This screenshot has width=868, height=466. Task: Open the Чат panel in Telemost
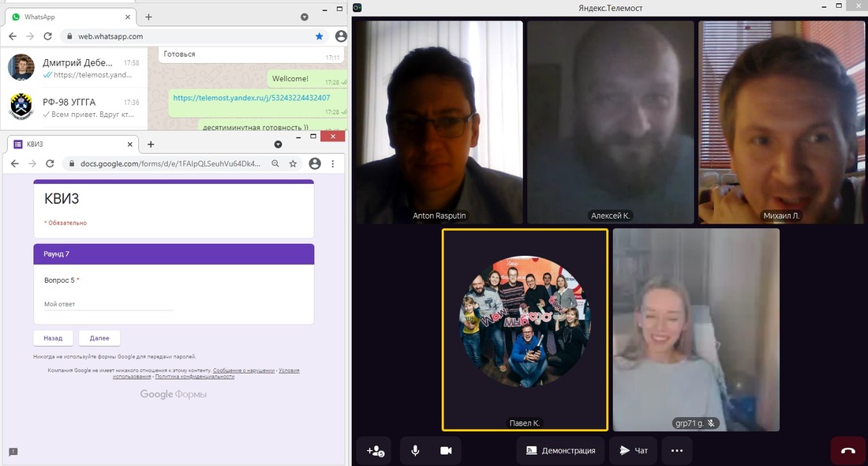[633, 450]
